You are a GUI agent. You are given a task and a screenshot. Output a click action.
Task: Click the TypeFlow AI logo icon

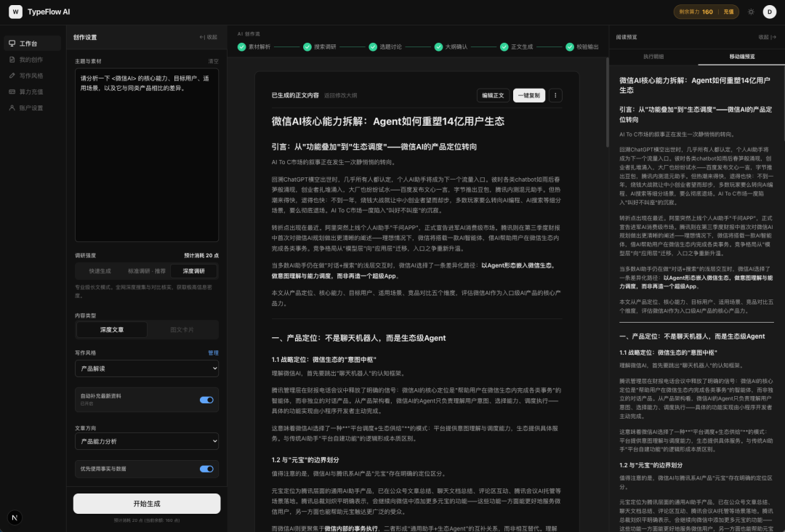15,12
